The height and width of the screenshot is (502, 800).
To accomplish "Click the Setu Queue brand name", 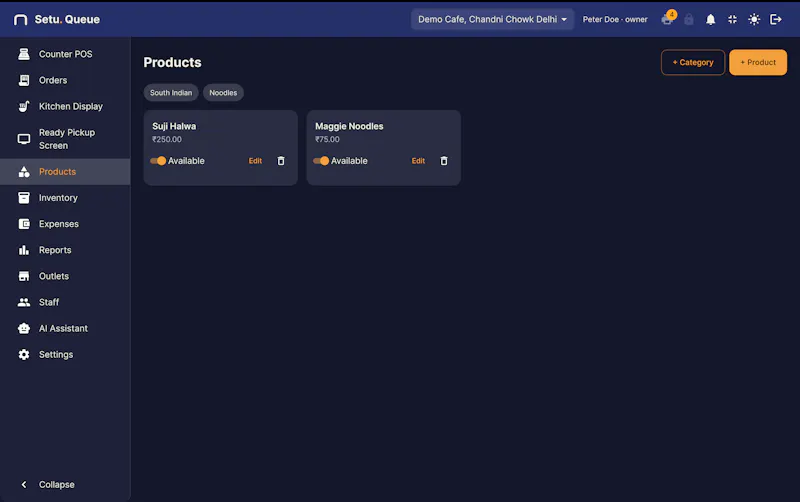I will point(67,19).
